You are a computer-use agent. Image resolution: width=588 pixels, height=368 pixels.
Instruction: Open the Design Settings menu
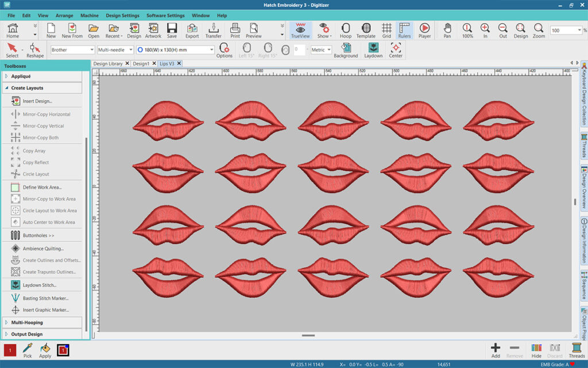(122, 16)
